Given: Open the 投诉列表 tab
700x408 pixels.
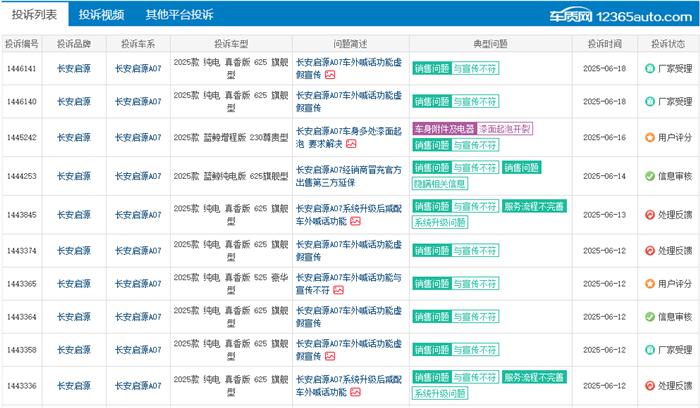Looking at the screenshot, I should click(x=34, y=14).
